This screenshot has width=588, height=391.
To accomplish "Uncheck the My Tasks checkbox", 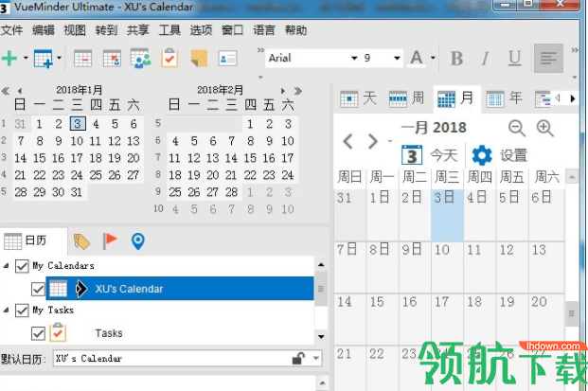I will 22,310.
